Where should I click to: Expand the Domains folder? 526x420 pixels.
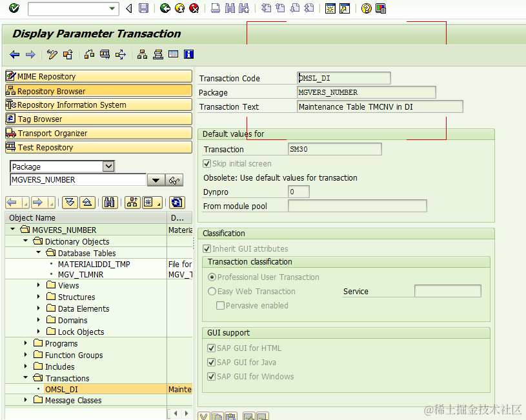tap(39, 320)
